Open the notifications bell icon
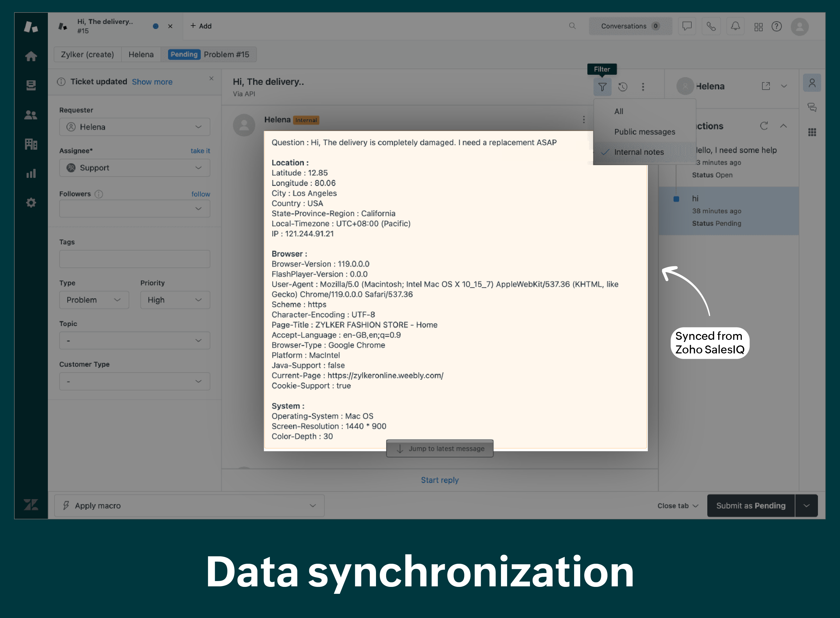The width and height of the screenshot is (840, 618). click(x=735, y=26)
